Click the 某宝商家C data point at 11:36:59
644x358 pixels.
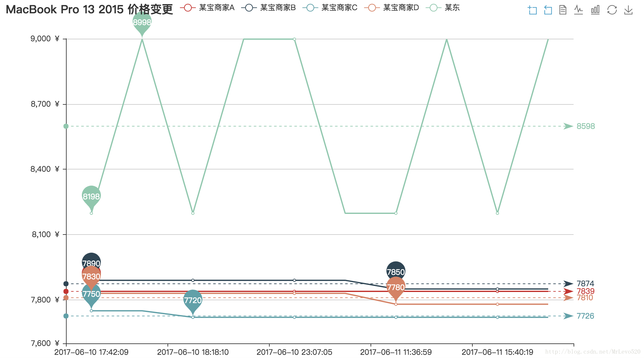(396, 317)
